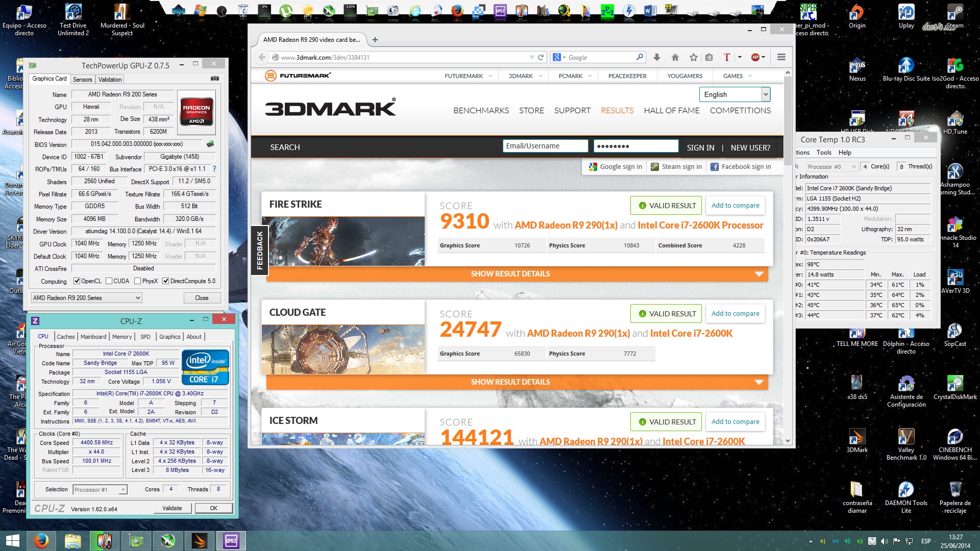980x551 pixels.
Task: Open the Mainboard tab in CPU-Z
Action: pos(93,337)
